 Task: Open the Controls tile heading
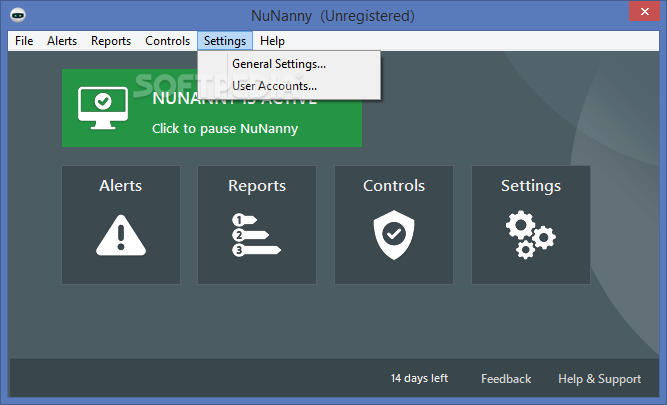(394, 185)
